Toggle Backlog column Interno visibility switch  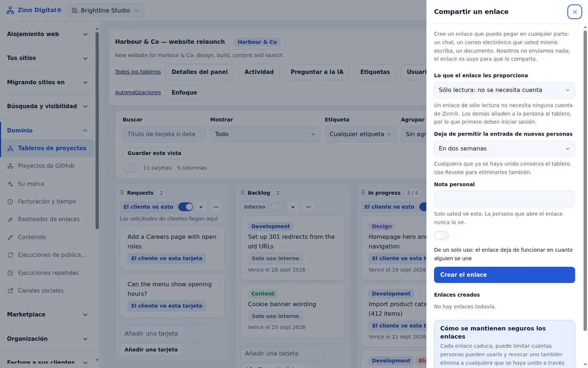tap(278, 207)
